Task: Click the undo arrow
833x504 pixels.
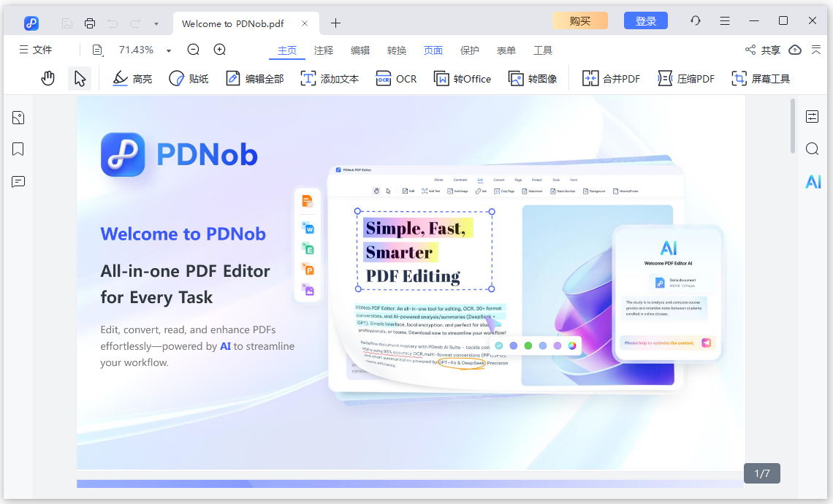Action: click(x=112, y=23)
